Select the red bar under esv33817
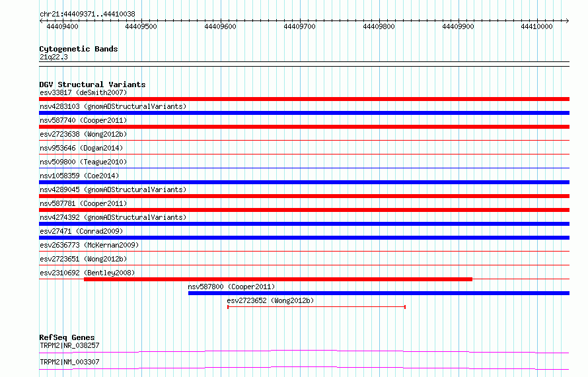588x377 pixels. (x=304, y=99)
